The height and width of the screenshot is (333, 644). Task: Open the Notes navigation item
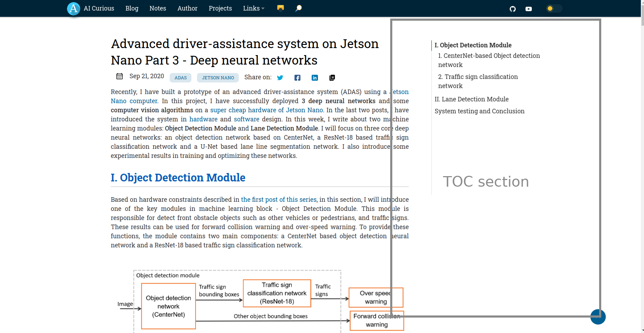(x=158, y=8)
